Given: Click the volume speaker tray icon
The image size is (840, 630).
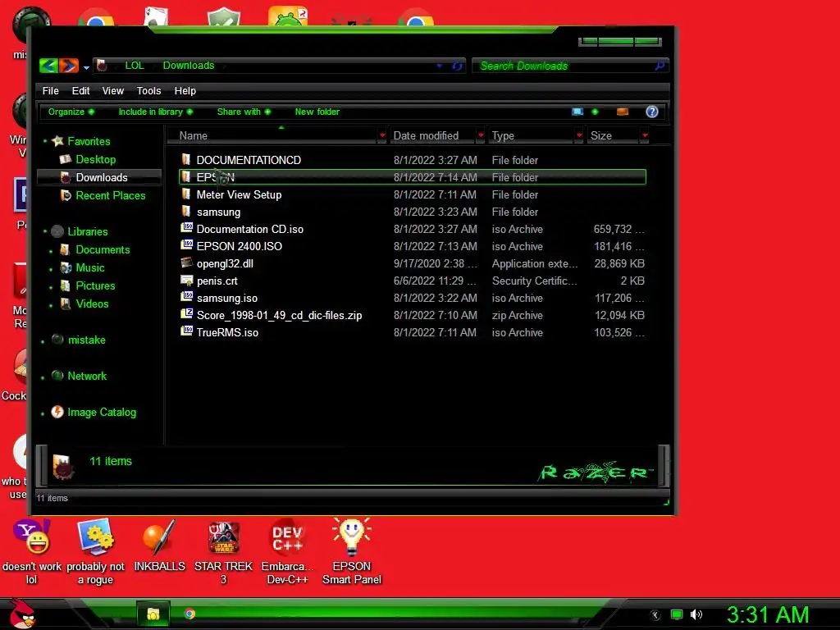Looking at the screenshot, I should pos(696,614).
